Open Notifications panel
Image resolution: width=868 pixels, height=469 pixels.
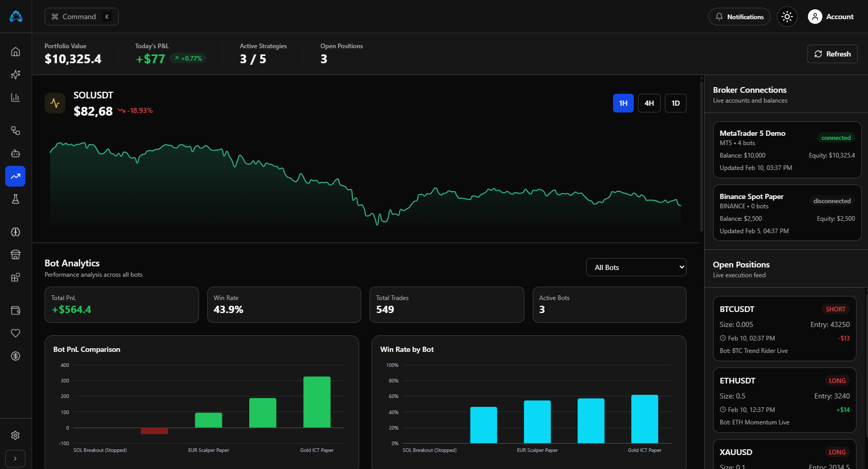click(x=739, y=17)
